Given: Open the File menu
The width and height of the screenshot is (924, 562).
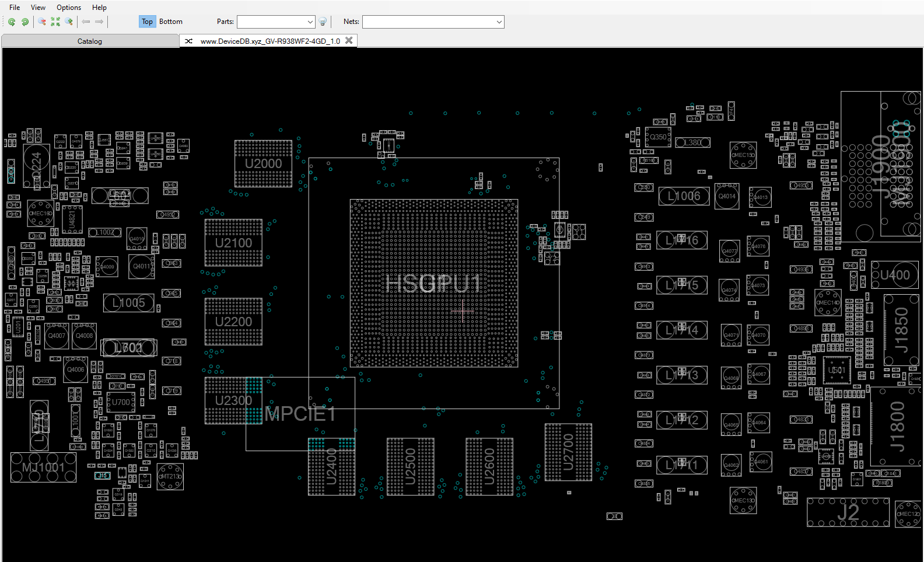Looking at the screenshot, I should point(15,8).
